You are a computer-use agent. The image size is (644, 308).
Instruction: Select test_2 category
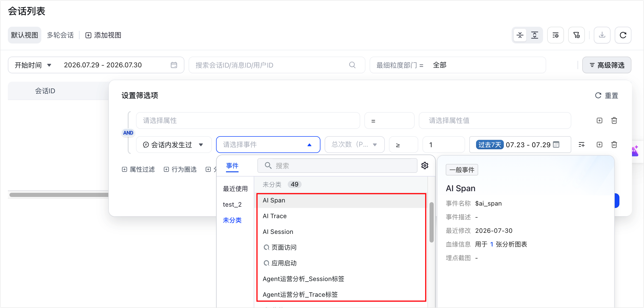232,204
